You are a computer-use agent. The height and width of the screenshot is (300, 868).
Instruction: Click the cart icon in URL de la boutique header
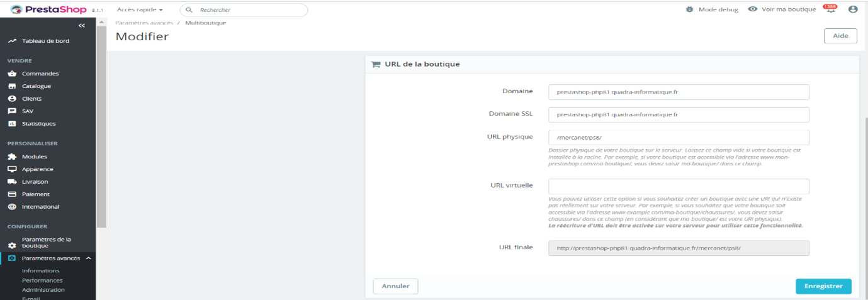pyautogui.click(x=376, y=64)
